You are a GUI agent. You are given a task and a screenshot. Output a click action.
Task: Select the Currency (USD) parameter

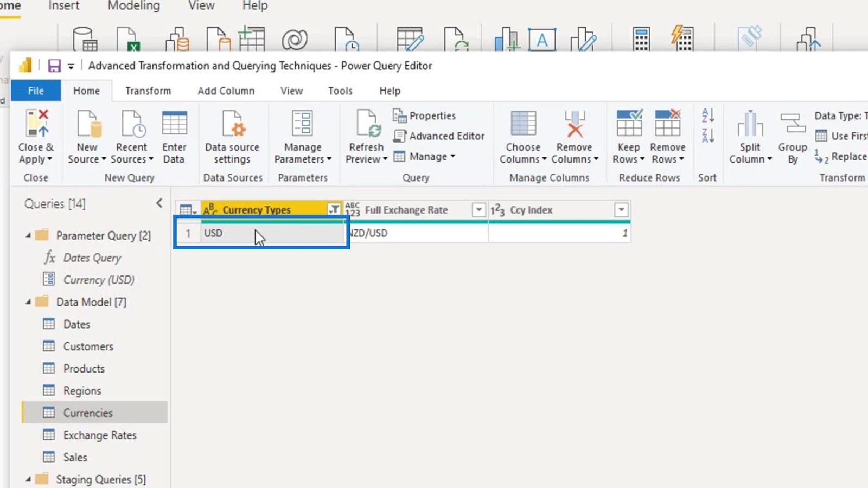click(99, 280)
